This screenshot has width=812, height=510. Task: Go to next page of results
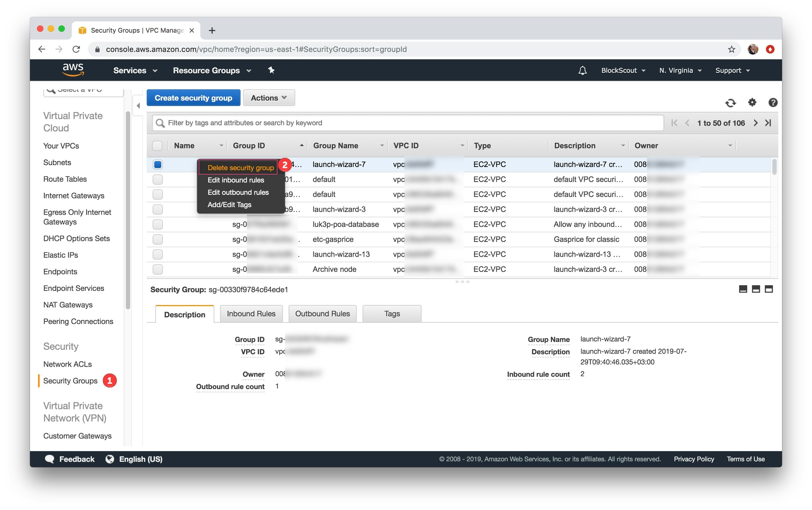(x=755, y=123)
